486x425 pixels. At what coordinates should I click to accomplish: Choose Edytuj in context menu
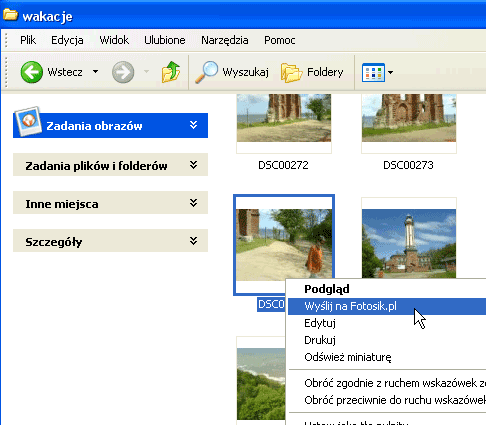(387, 323)
